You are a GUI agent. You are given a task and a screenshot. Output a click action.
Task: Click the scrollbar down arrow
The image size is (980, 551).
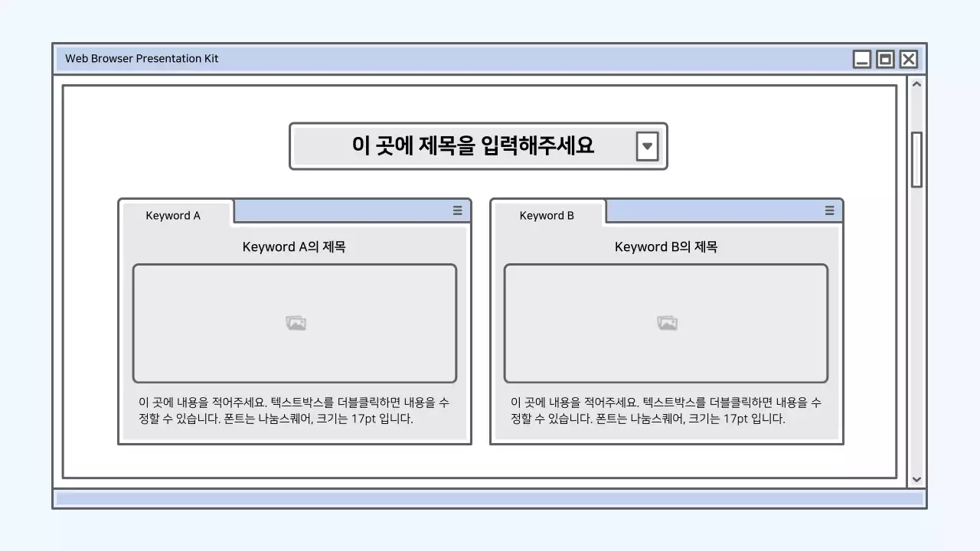(x=916, y=479)
